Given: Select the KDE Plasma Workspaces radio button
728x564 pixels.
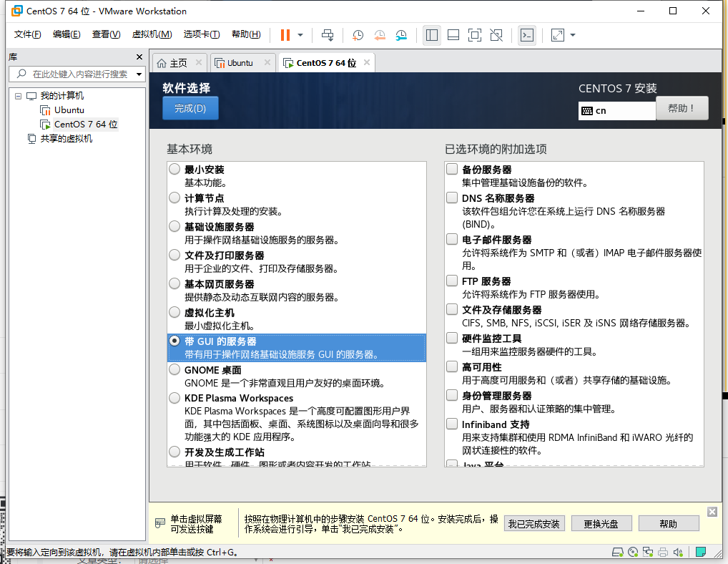Looking at the screenshot, I should [x=174, y=398].
